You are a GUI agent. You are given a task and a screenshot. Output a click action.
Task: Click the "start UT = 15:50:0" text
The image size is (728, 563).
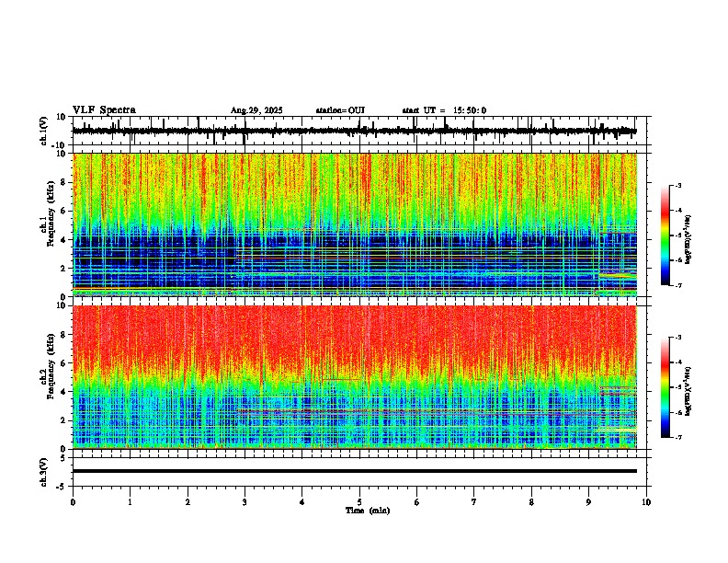pos(444,110)
